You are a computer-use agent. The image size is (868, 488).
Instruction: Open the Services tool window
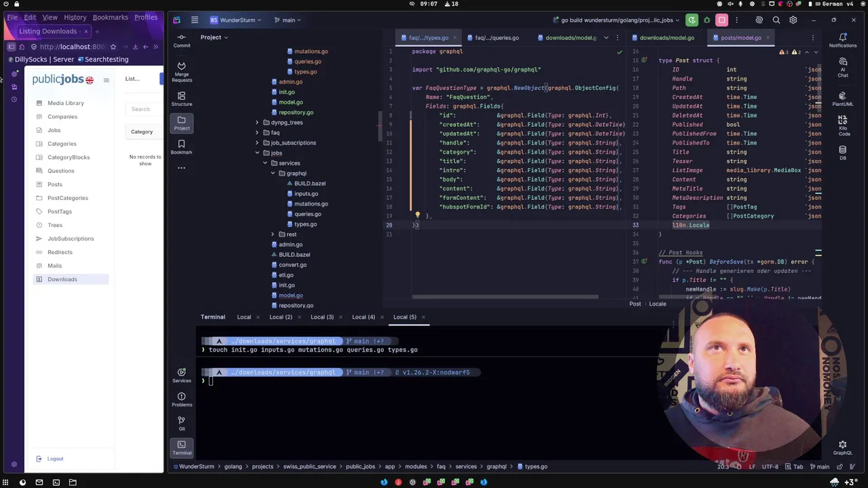pyautogui.click(x=181, y=375)
